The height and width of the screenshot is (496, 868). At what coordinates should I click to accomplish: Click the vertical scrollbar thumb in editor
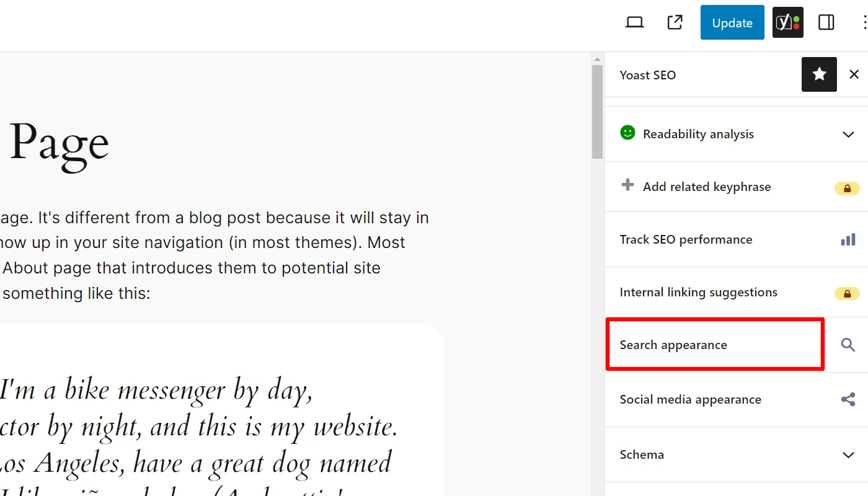click(x=597, y=112)
